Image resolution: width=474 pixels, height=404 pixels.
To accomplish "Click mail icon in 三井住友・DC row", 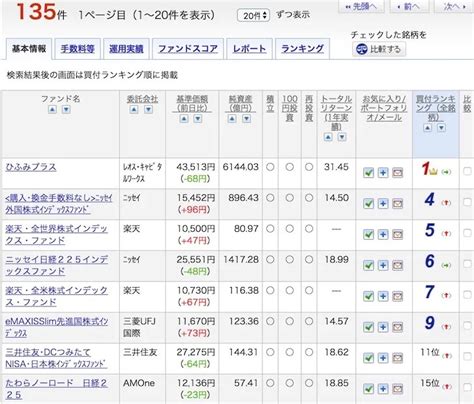I will click(x=397, y=358).
